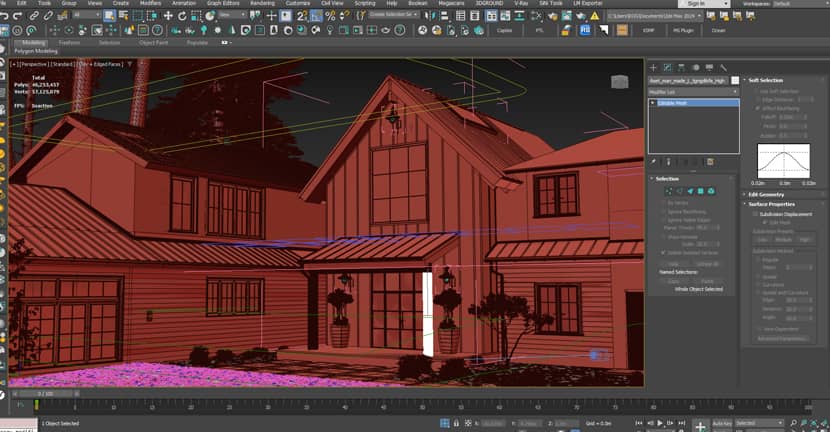The image size is (830, 432).
Task: Select the Move transform tool
Action: coord(168,15)
